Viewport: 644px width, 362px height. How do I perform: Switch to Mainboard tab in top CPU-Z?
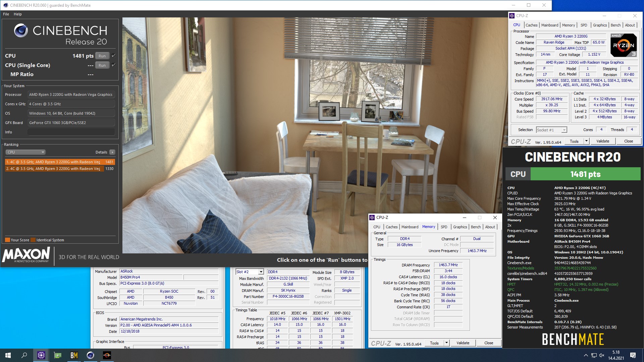[x=550, y=25]
